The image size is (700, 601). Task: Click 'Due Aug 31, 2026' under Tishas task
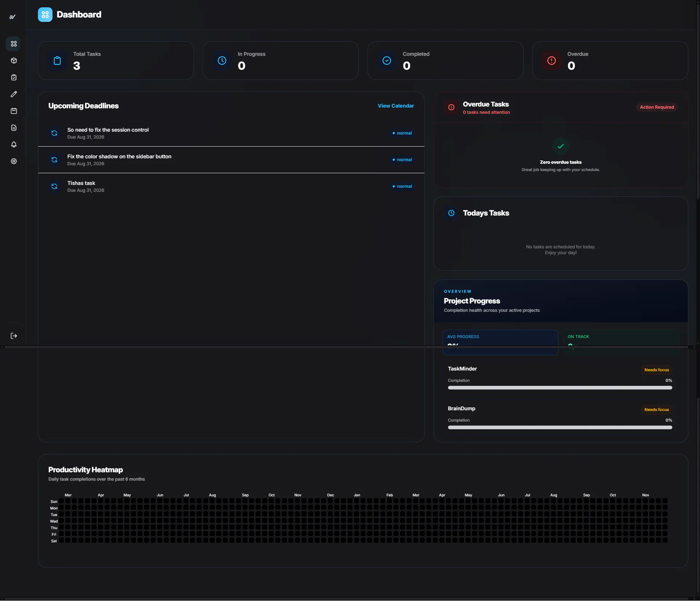click(x=86, y=190)
